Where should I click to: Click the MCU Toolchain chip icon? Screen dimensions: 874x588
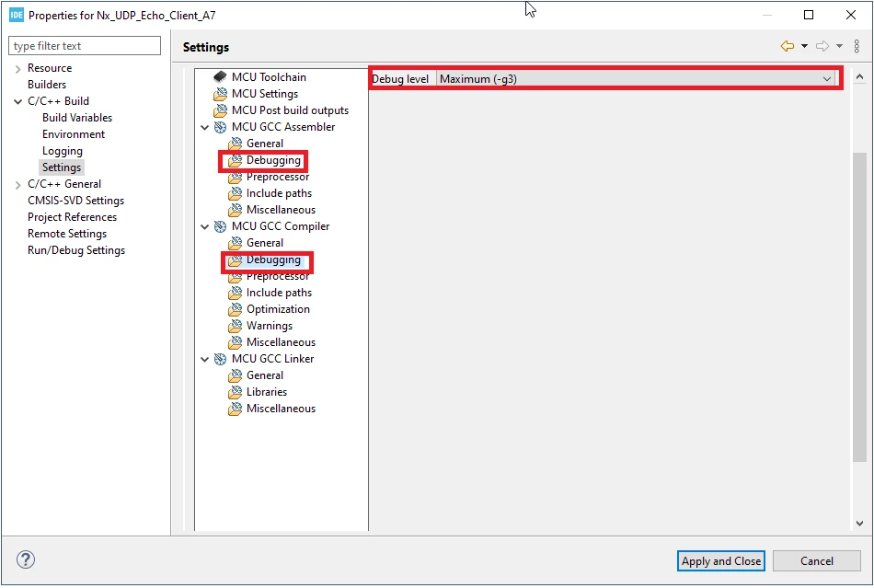[220, 76]
